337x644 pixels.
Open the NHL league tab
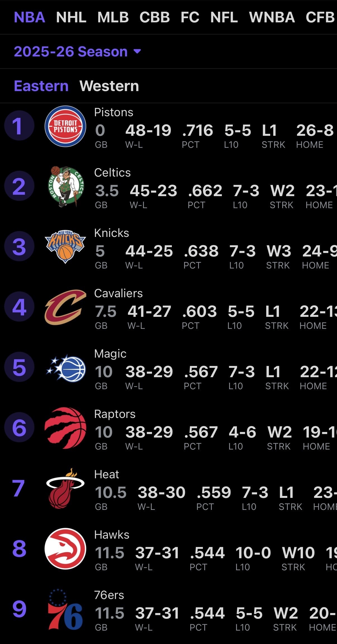pos(71,17)
